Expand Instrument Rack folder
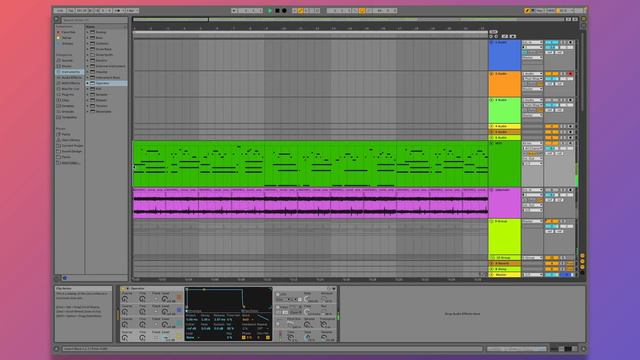This screenshot has width=640, height=360. [x=88, y=78]
